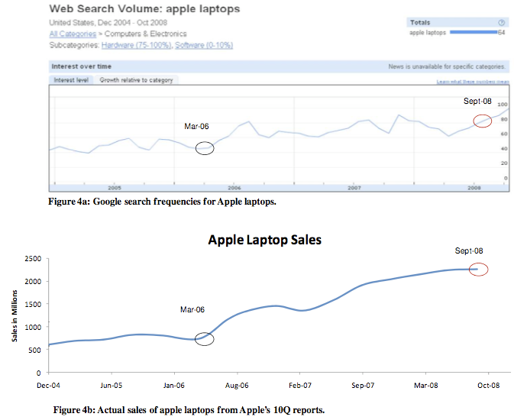Select the Interest level tab
The image size is (514, 420).
click(x=71, y=80)
